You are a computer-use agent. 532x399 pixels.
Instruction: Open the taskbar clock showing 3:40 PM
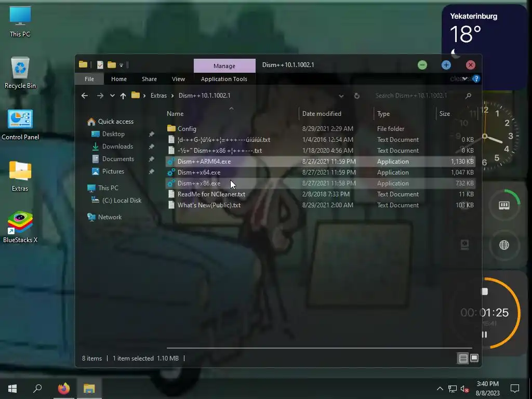(487, 389)
